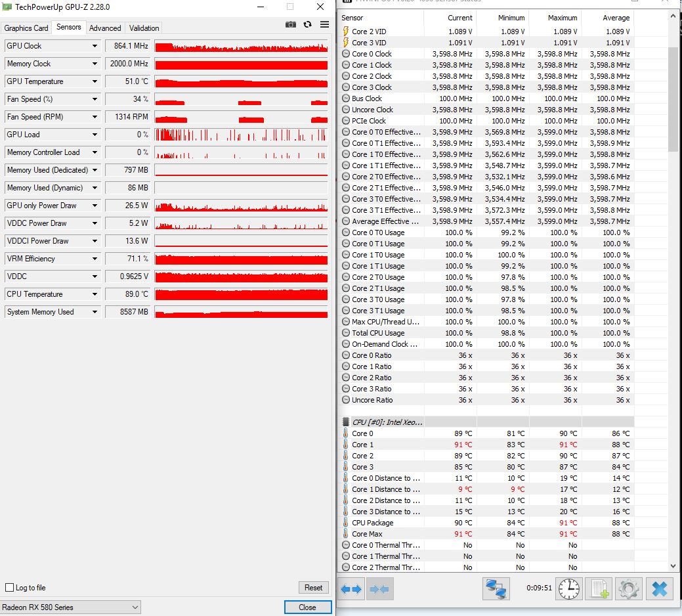Open the VDDC Power Draw dropdown
Screen dimensions: 682x616
(95, 223)
